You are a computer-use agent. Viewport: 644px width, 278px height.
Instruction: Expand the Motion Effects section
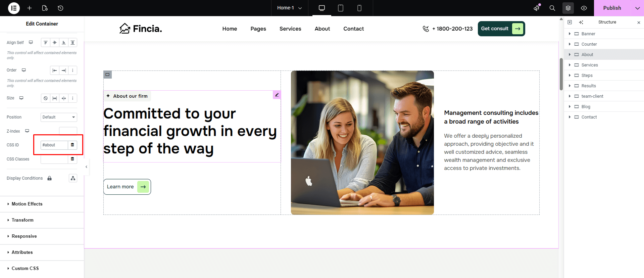tap(27, 204)
